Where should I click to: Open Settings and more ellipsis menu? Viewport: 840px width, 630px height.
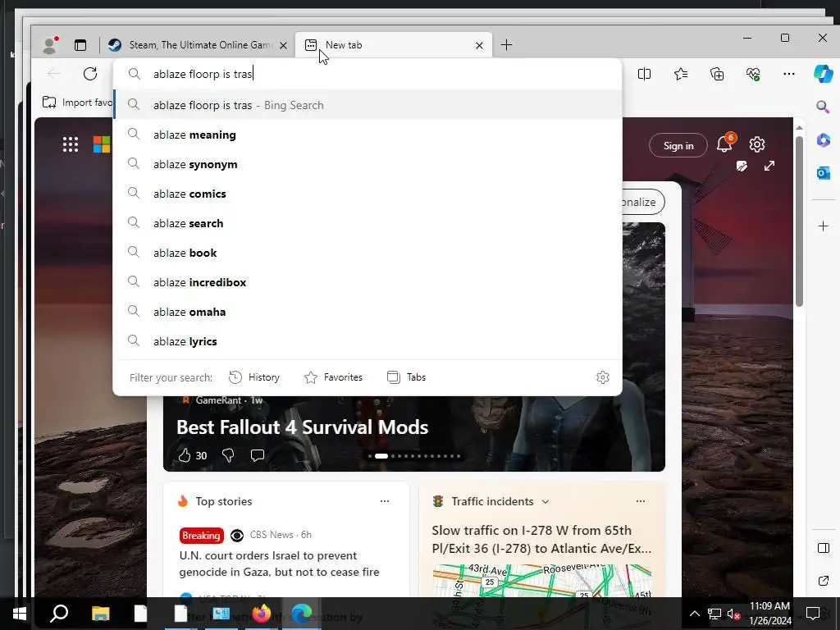[789, 74]
